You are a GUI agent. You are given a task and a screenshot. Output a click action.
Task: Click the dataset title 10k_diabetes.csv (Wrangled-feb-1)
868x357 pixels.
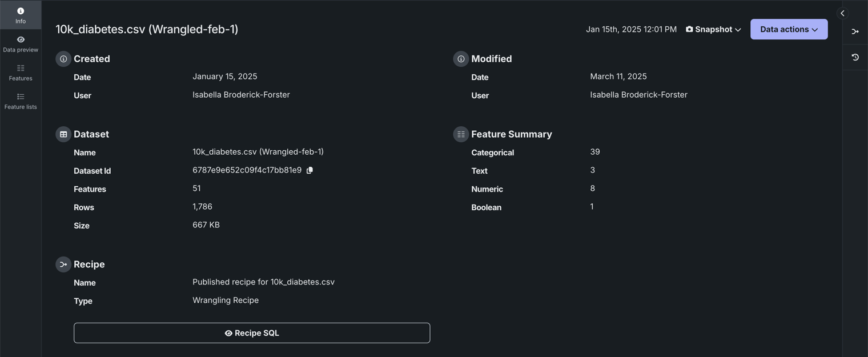pyautogui.click(x=147, y=29)
